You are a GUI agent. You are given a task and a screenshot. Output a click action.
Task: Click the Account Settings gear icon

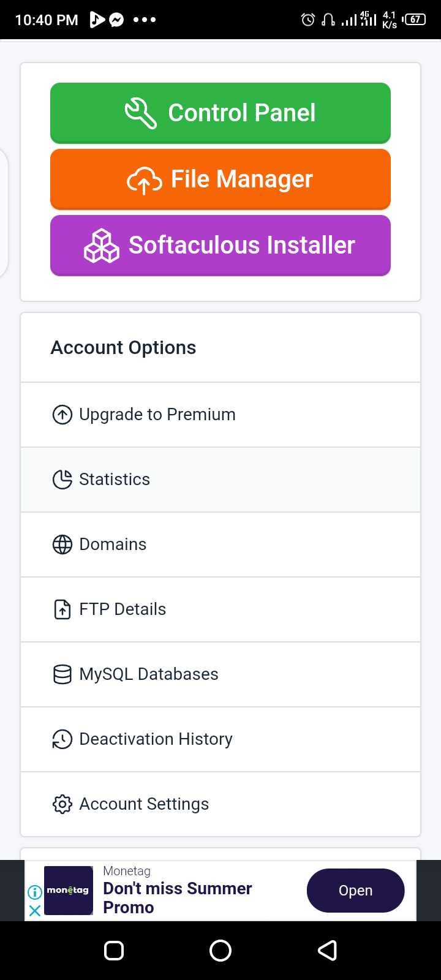[62, 804]
